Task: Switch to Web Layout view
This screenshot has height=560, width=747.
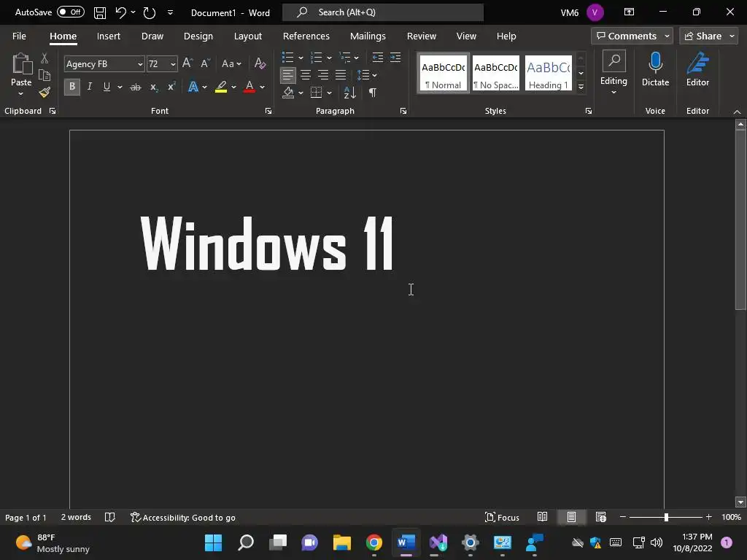Action: pos(601,517)
